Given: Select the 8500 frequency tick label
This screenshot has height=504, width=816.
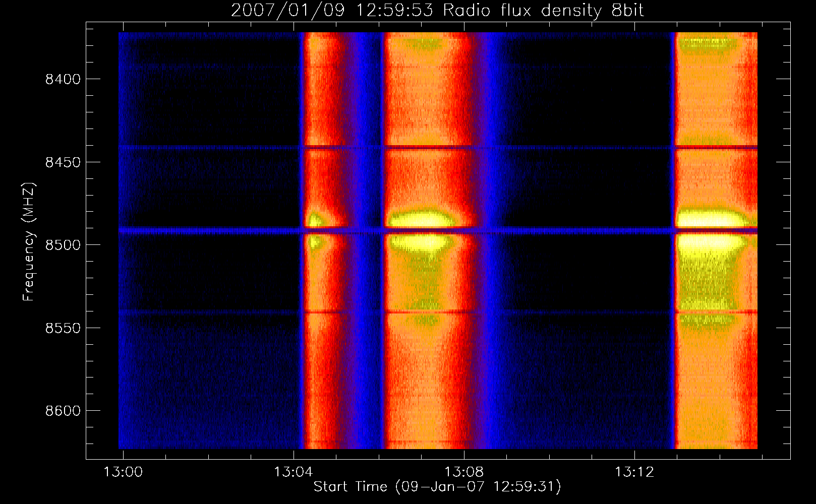Looking at the screenshot, I should [x=63, y=245].
